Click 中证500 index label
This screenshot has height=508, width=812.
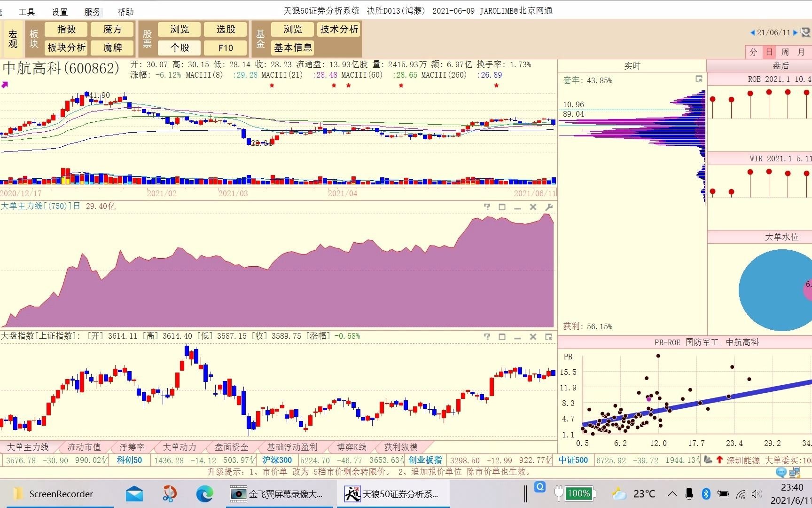(573, 460)
